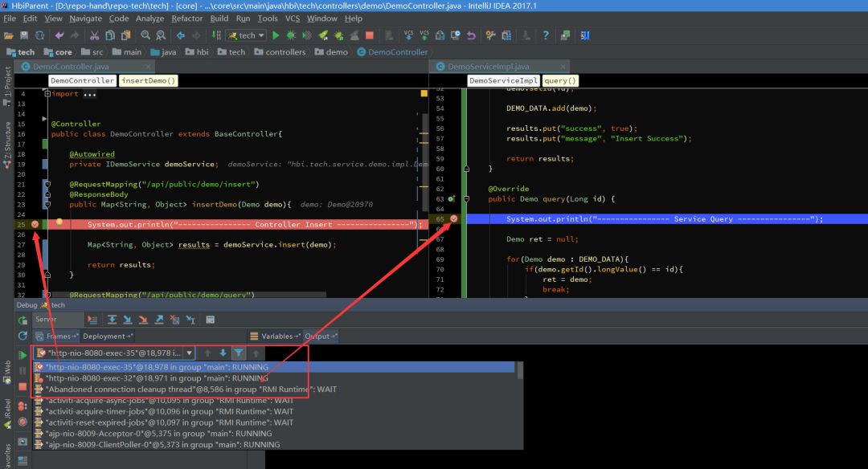Click the Step Into icon in the debug toolbar

pyautogui.click(x=128, y=320)
